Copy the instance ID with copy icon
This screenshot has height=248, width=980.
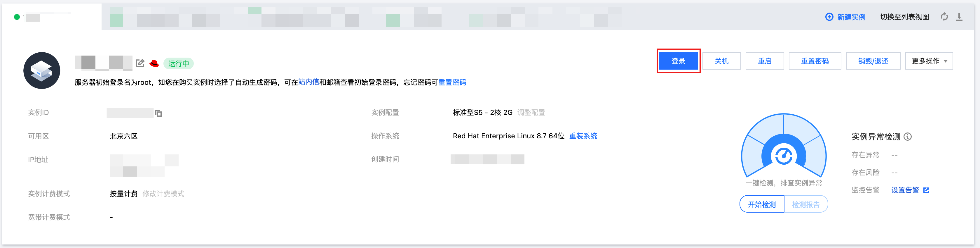point(158,113)
